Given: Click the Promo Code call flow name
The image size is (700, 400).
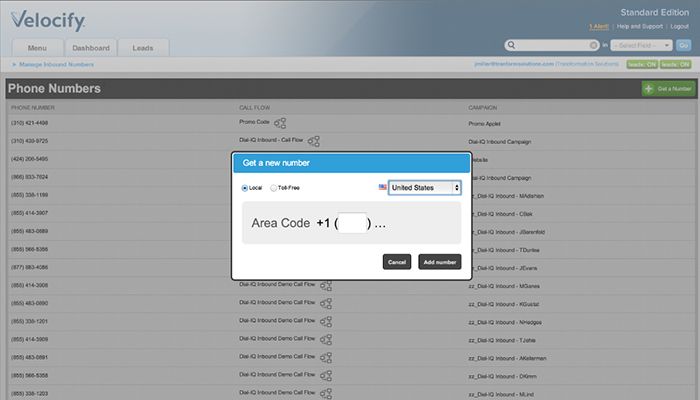Looking at the screenshot, I should pyautogui.click(x=254, y=122).
